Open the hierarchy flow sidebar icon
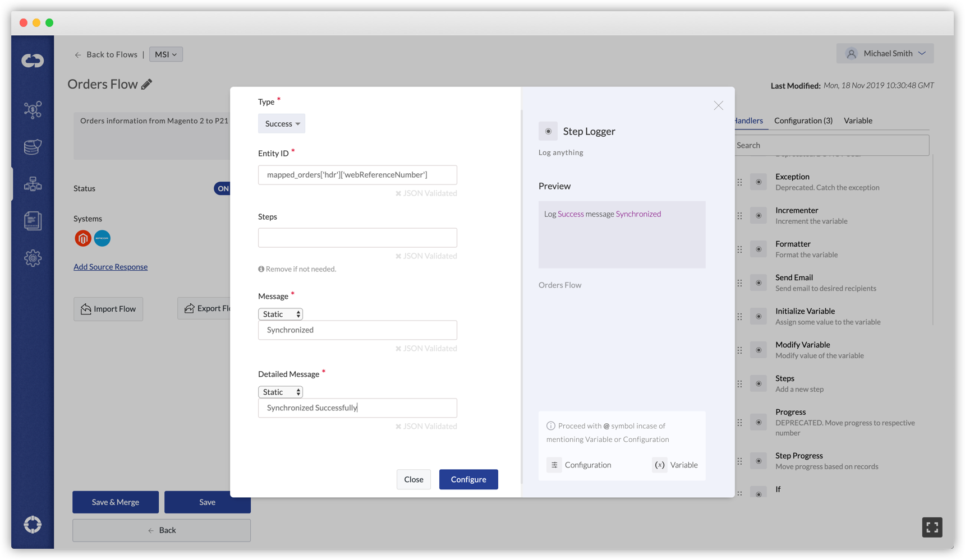965x560 pixels. (33, 184)
